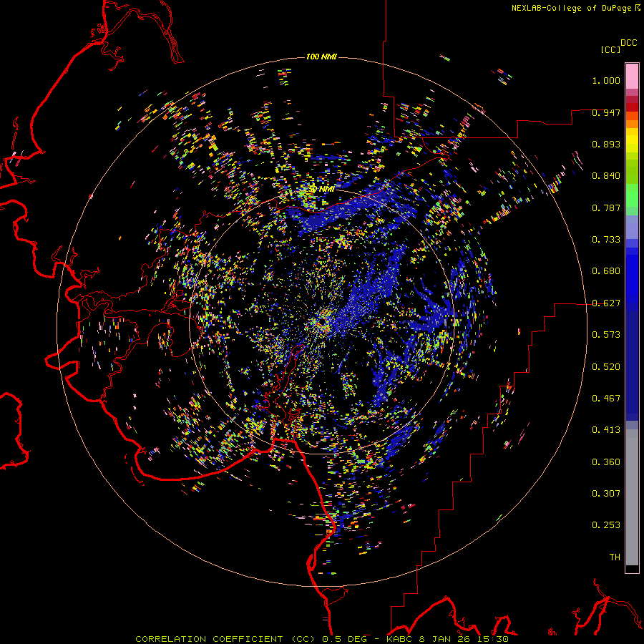Image resolution: width=644 pixels, height=644 pixels.
Task: Click the TH threshold label
Action: pyautogui.click(x=615, y=557)
